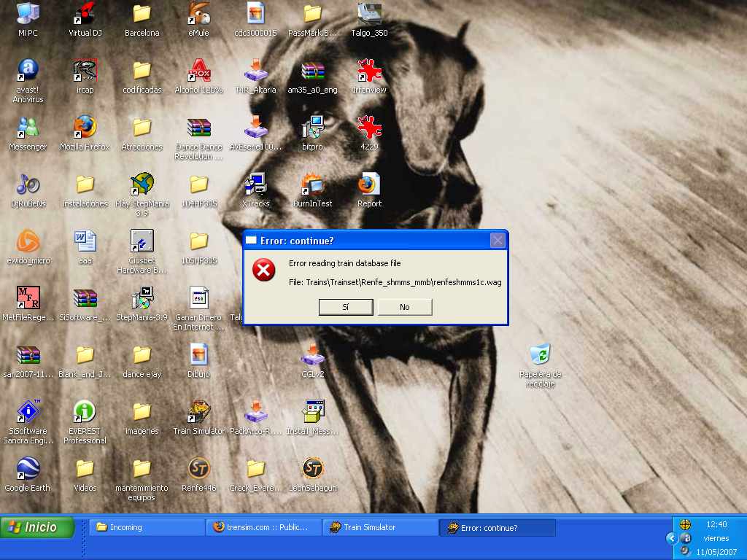Switch to Train Simulator taskbar button
This screenshot has height=560, width=747.
coord(380,527)
